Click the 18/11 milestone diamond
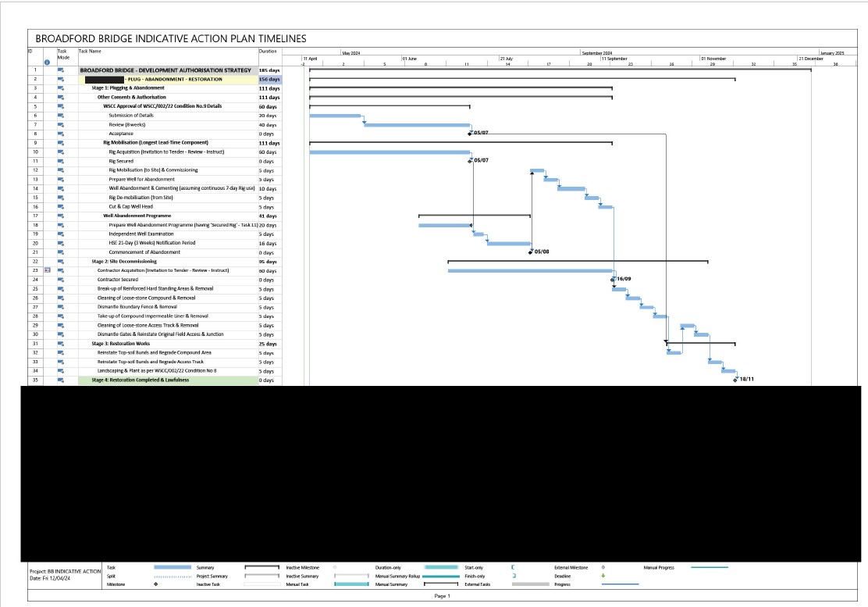Viewport: 868px width, 607px height. [x=735, y=380]
